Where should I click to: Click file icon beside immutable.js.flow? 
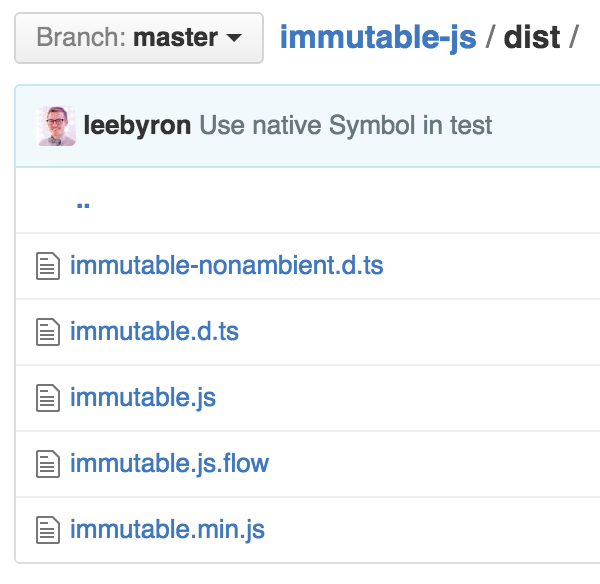tap(48, 464)
